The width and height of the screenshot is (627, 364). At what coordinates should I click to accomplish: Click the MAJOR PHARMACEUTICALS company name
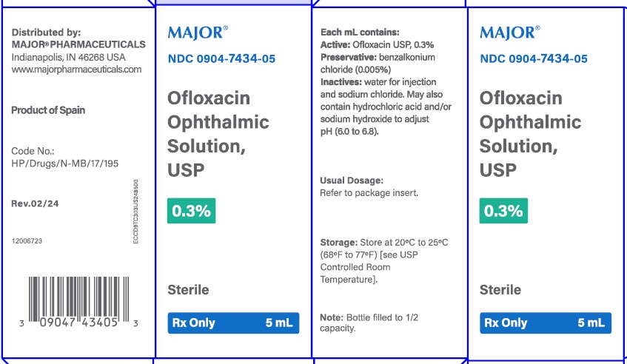(x=79, y=44)
